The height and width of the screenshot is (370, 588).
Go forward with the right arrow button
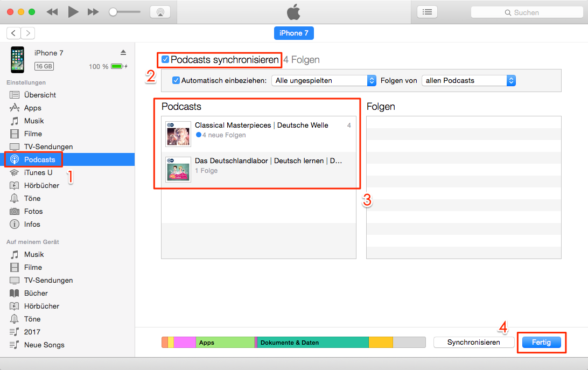[x=28, y=33]
